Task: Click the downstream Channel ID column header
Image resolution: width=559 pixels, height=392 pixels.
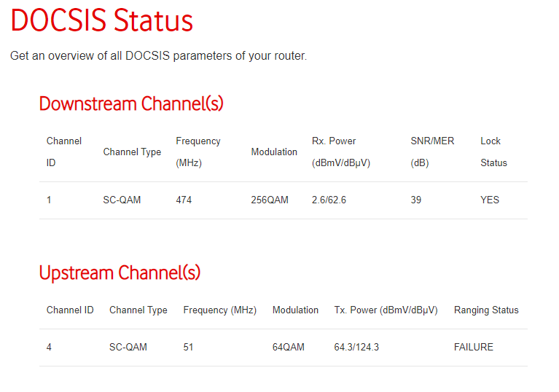Action: (64, 152)
